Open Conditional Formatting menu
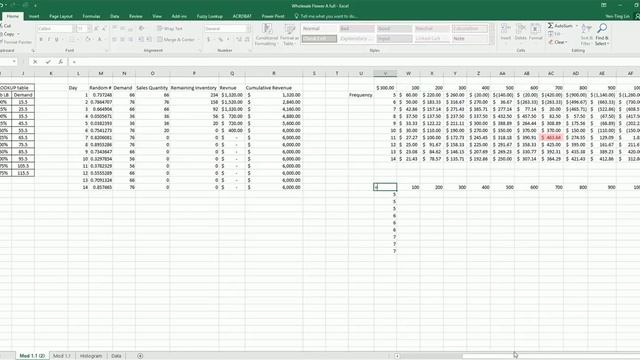This screenshot has height=360, width=640. tap(267, 35)
